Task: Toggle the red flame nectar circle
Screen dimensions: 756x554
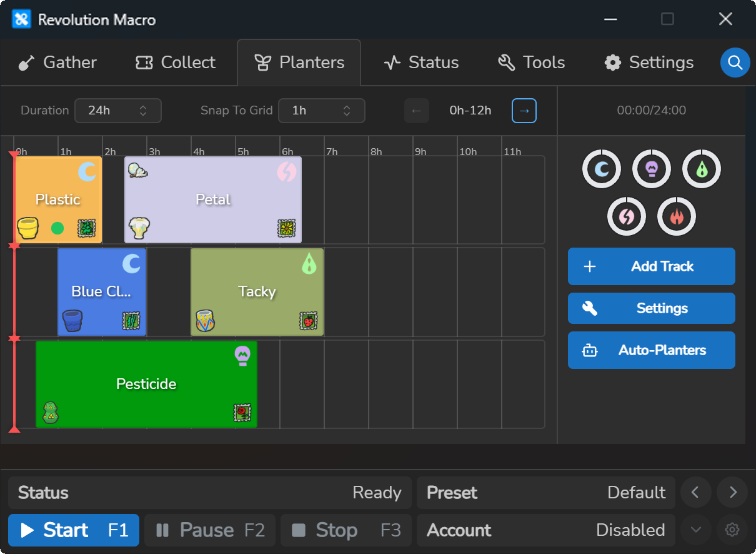Action: pos(677,216)
